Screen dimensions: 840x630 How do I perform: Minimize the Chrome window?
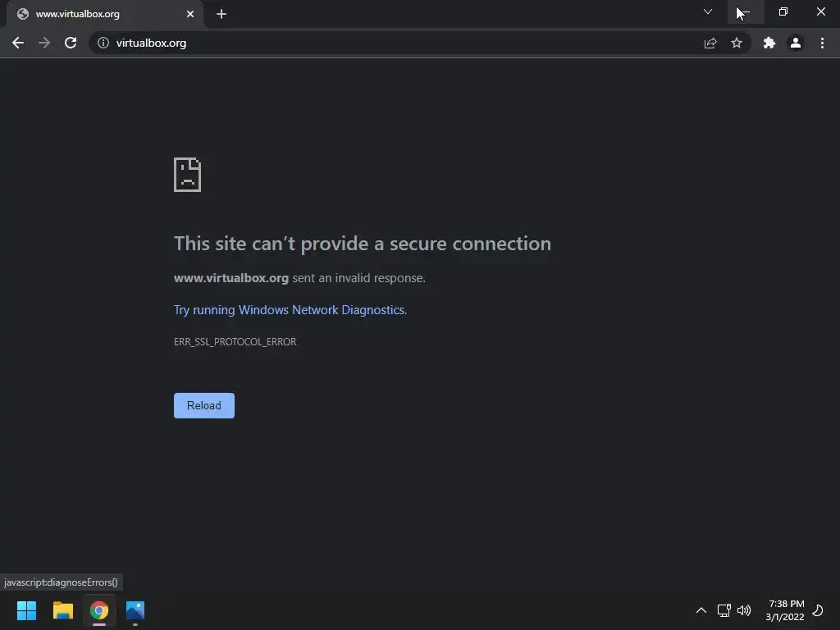tap(746, 11)
